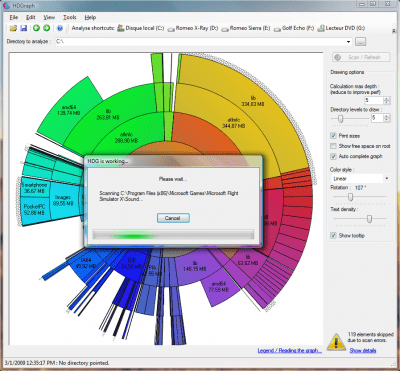Screen dimensions: 400x371
Task: Click the Directory levels to draw slider
Action: pyautogui.click(x=340, y=118)
